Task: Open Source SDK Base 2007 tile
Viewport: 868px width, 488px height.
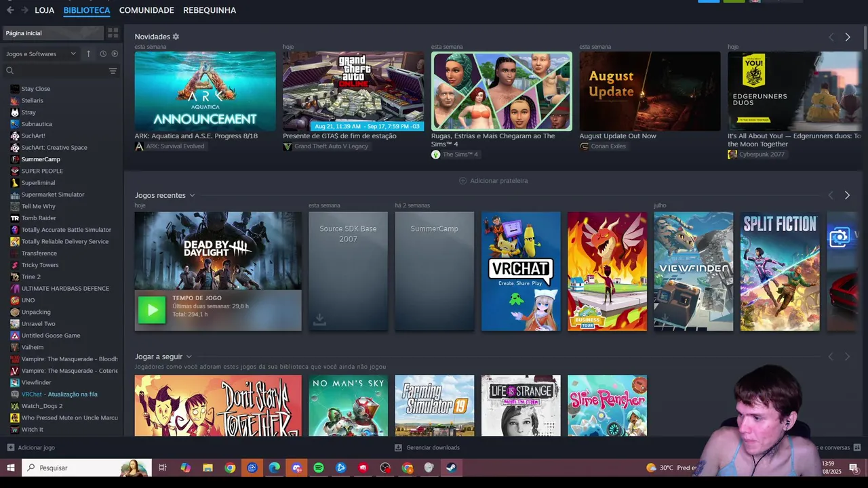Action: click(x=348, y=271)
